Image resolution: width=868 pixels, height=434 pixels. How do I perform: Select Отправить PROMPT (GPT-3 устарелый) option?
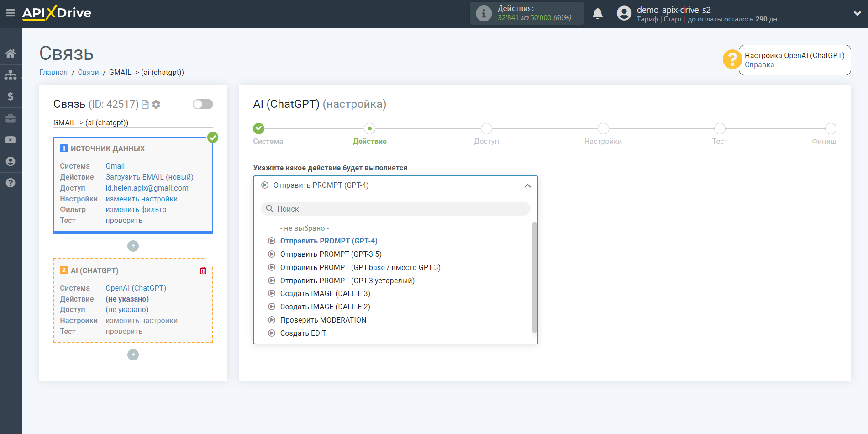(347, 281)
